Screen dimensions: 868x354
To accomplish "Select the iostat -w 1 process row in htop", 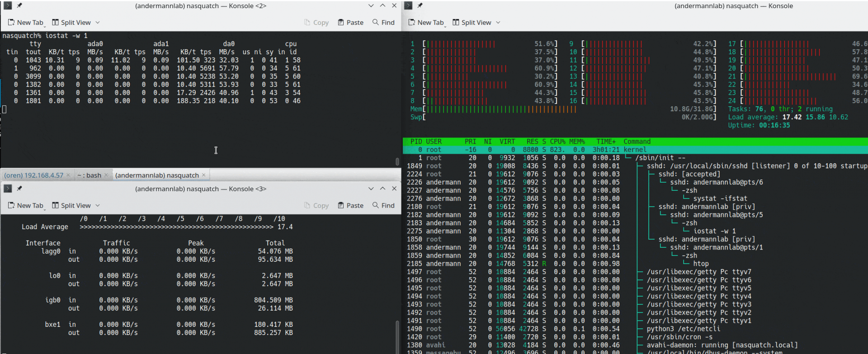I will (635, 231).
